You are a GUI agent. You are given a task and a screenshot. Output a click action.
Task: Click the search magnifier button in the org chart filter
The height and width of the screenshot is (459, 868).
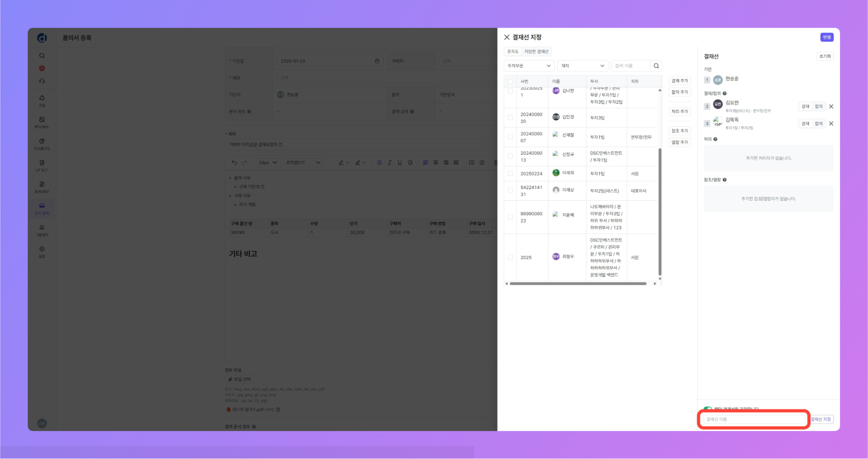(x=656, y=66)
